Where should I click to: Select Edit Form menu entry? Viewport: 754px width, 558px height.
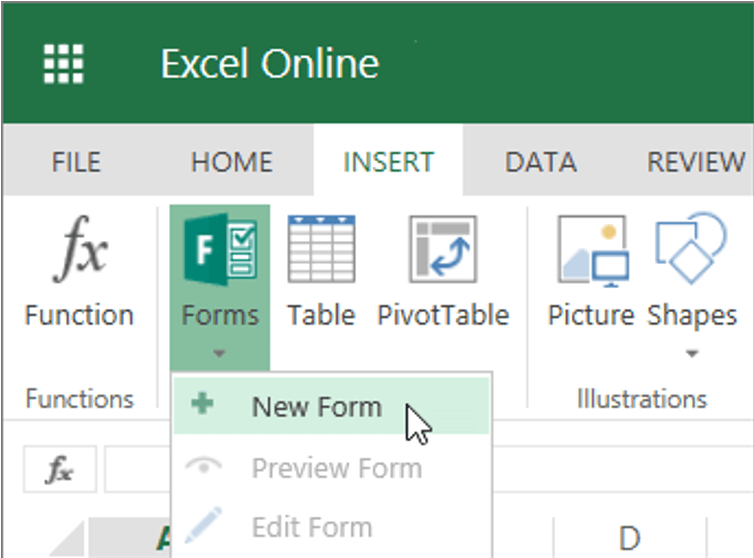click(x=331, y=527)
